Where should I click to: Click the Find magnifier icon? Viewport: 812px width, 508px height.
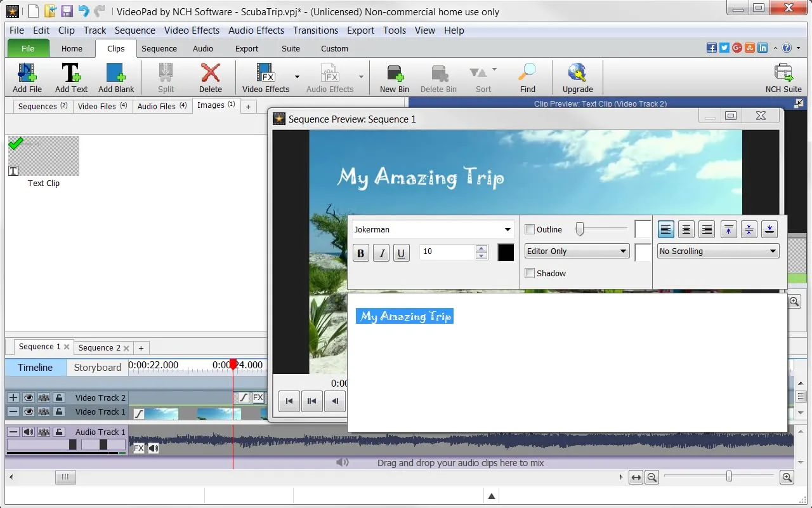pos(527,77)
